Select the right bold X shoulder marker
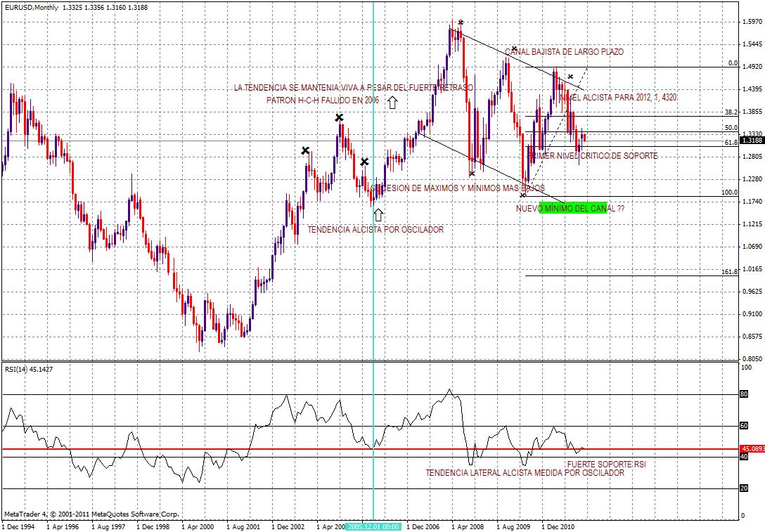765x532 pixels. (364, 162)
